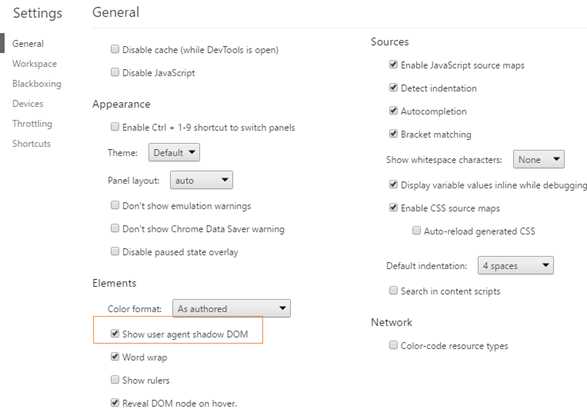Viewport: 587px width, 419px height.
Task: Enable the Disable cache checkbox
Action: (115, 49)
